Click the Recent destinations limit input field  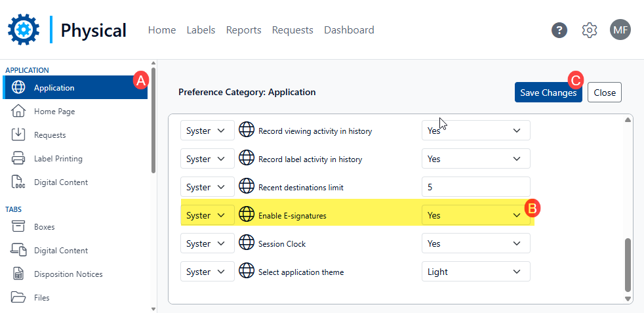[475, 187]
